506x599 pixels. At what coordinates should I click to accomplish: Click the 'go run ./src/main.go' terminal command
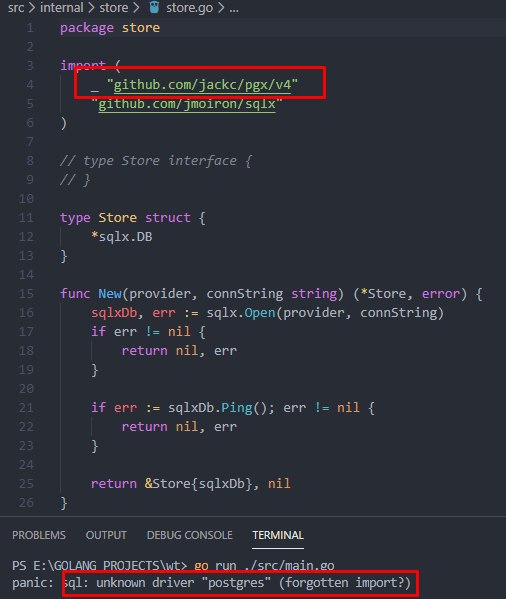(x=264, y=565)
